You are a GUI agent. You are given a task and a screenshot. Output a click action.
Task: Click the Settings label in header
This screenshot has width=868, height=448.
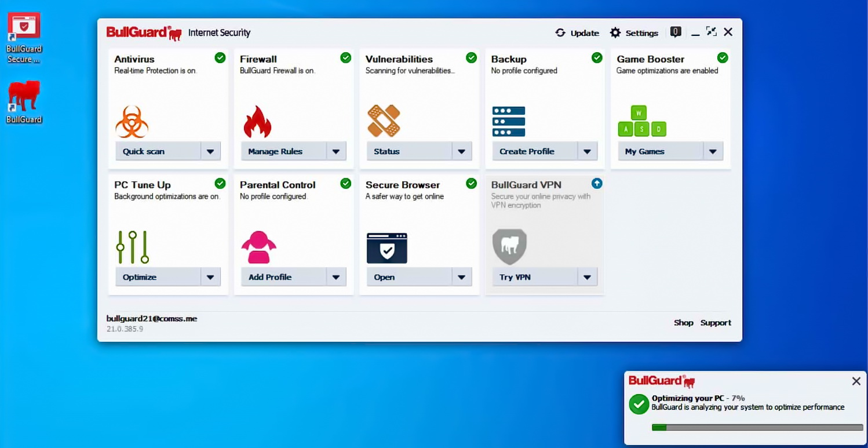click(x=642, y=33)
